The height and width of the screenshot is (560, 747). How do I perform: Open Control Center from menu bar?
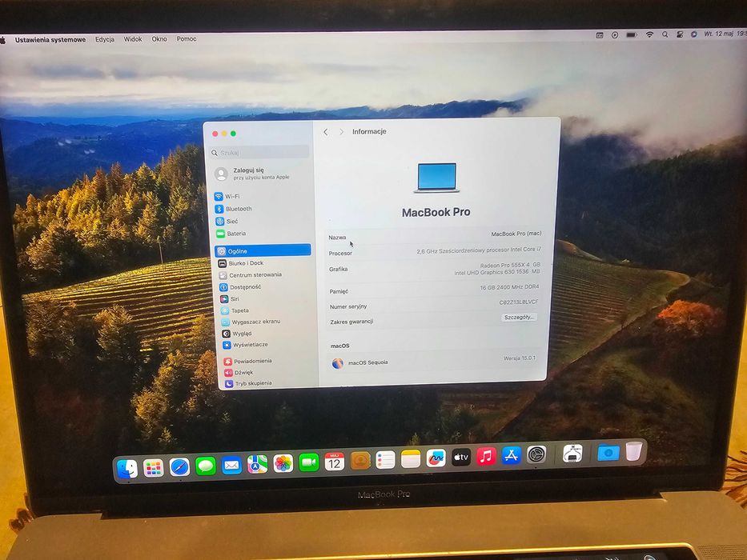[x=680, y=34]
